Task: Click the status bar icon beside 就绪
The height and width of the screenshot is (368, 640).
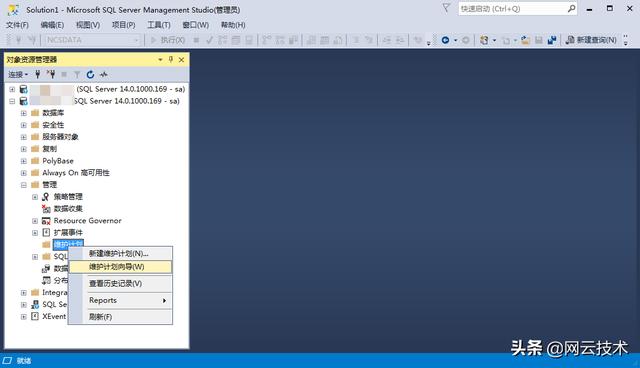Action: (7, 360)
